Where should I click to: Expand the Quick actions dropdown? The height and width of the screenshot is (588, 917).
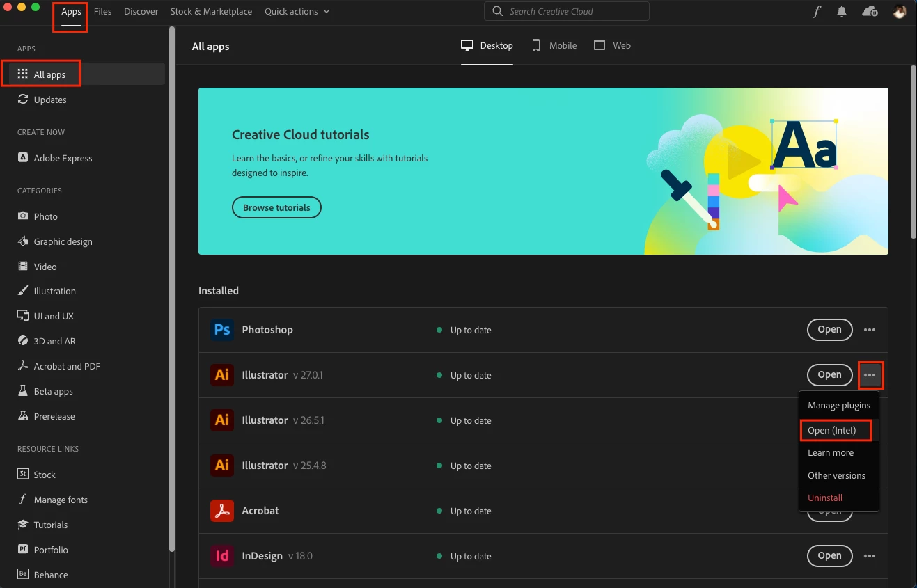(297, 12)
